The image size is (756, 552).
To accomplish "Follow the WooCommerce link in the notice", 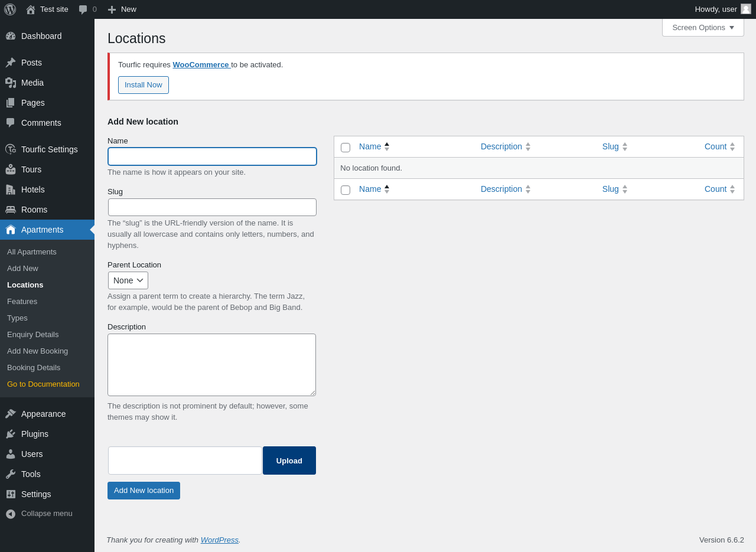I will (x=201, y=64).
